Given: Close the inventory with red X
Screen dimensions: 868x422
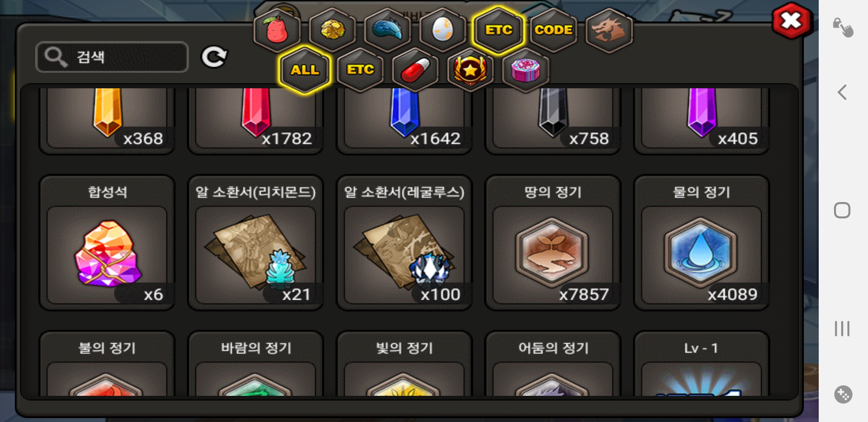Looking at the screenshot, I should tap(792, 21).
